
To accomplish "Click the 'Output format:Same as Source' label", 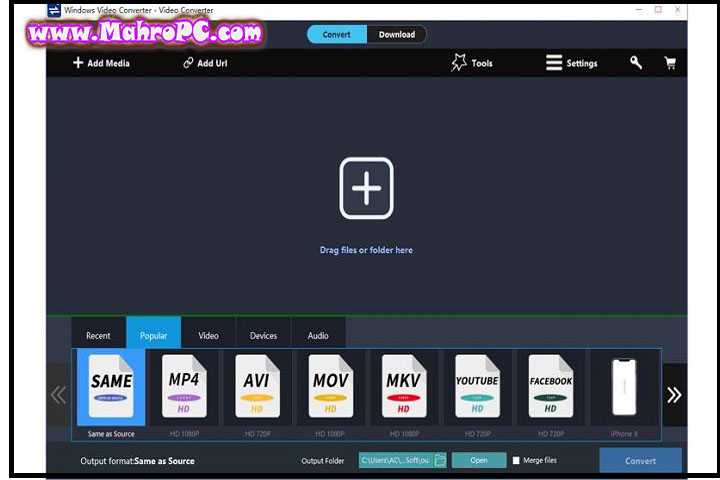I will pos(137,461).
